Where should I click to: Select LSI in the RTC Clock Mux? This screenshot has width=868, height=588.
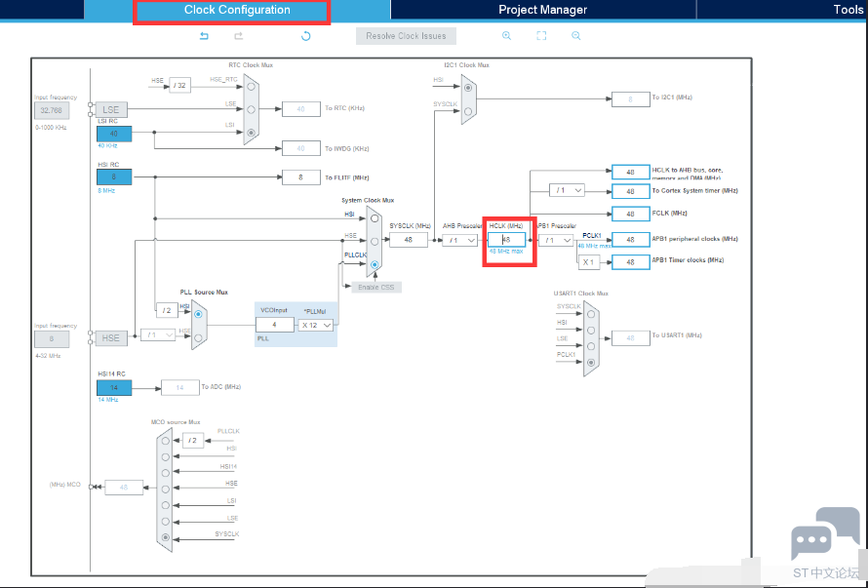tap(252, 132)
